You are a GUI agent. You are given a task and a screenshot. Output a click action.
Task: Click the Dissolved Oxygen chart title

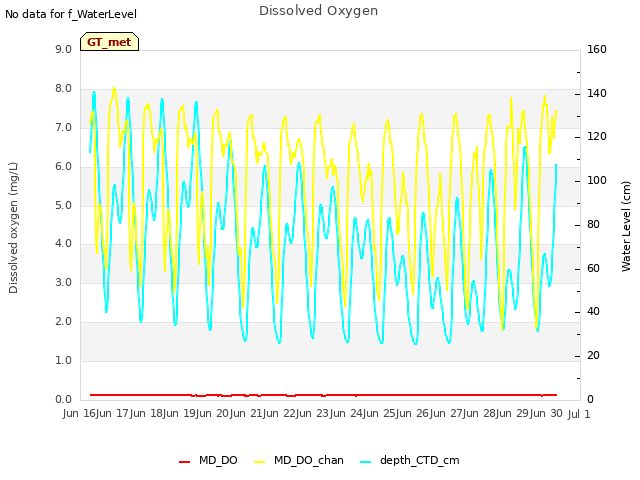coord(318,11)
